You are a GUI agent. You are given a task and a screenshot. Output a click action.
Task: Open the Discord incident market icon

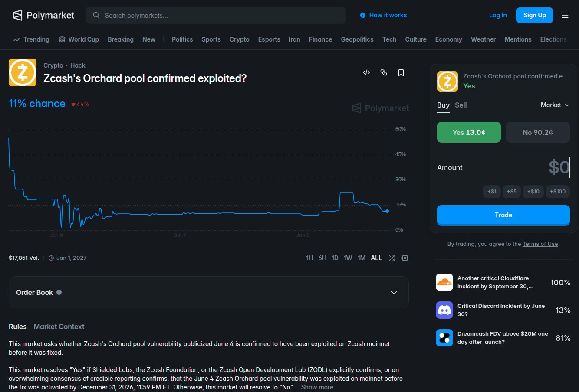pyautogui.click(x=444, y=310)
